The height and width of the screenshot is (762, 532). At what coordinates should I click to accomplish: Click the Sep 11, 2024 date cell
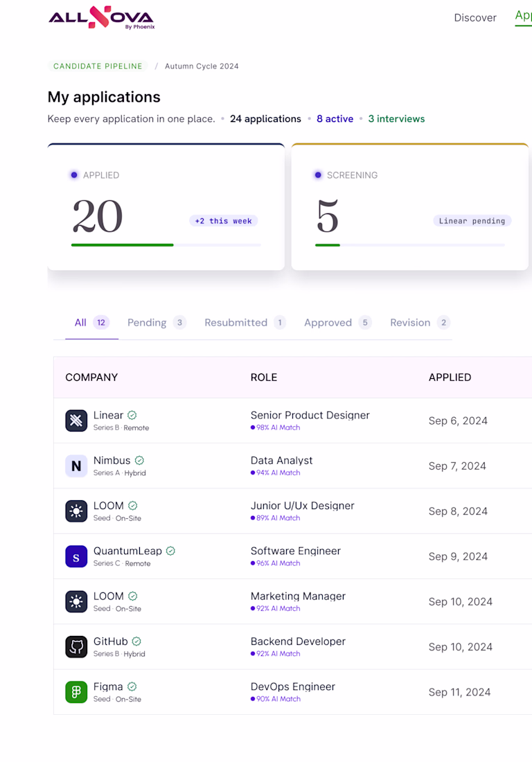click(459, 692)
